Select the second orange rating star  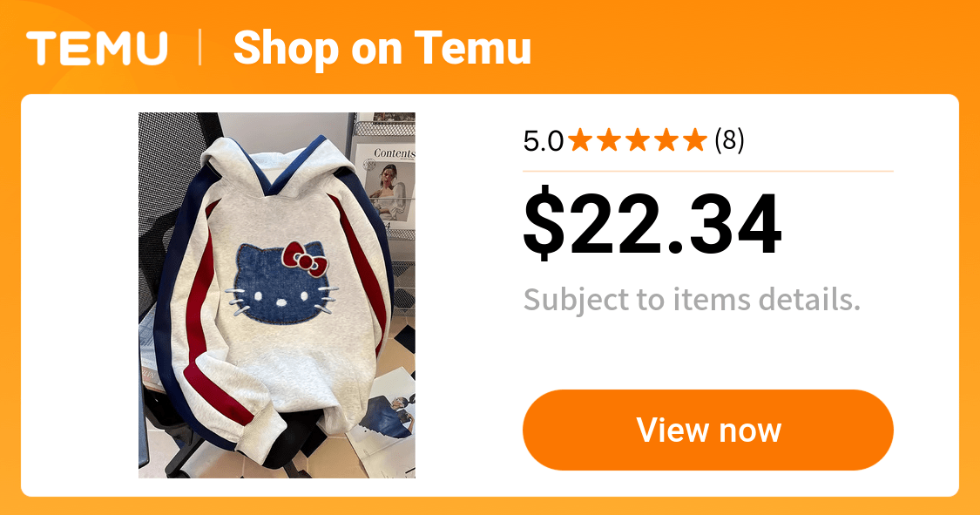click(x=610, y=140)
